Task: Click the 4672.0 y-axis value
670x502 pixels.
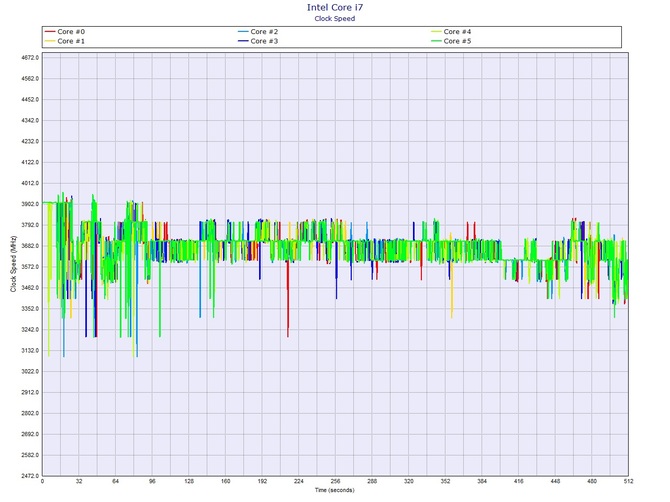Action: [x=30, y=58]
